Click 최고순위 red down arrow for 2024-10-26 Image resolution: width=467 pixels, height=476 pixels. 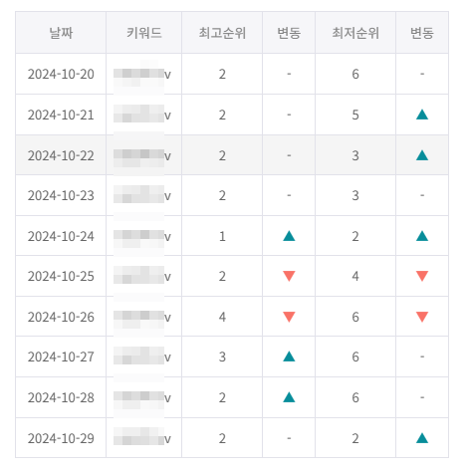click(289, 317)
